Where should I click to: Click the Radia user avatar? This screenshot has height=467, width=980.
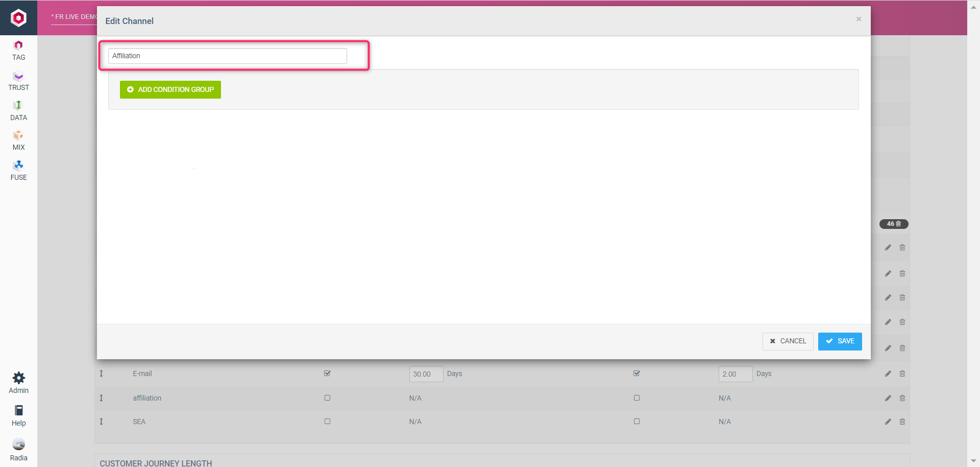tap(18, 444)
